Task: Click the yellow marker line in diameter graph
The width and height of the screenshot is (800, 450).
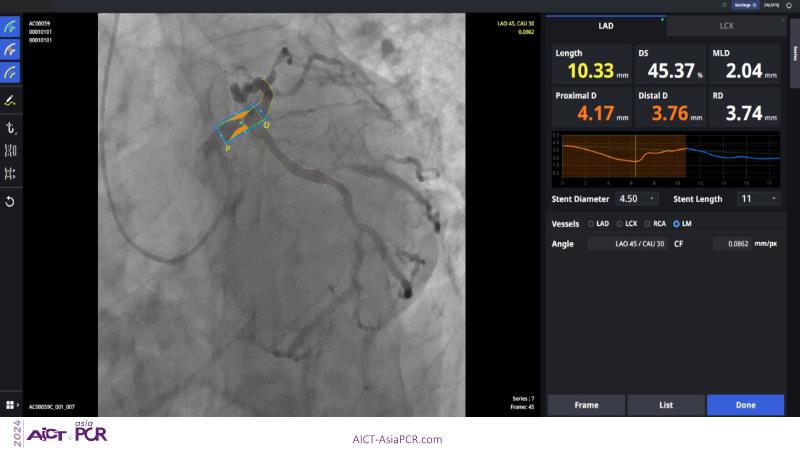Action: pos(635,158)
